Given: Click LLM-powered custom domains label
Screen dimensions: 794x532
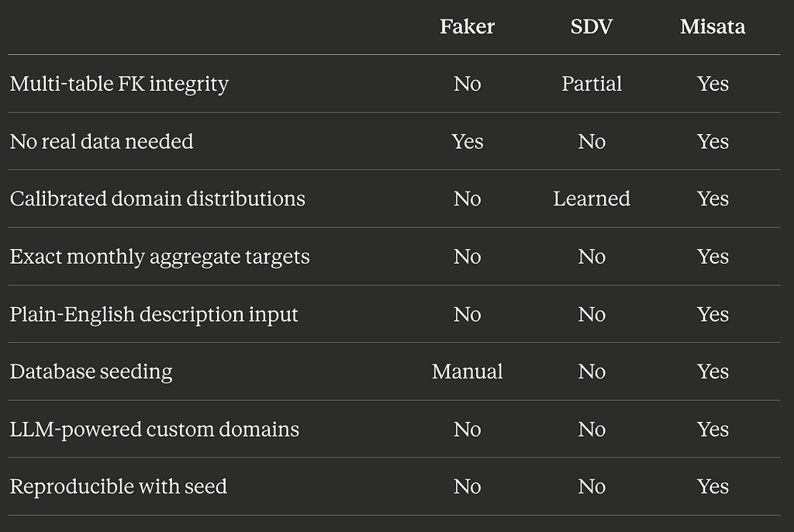Looking at the screenshot, I should tap(154, 430).
